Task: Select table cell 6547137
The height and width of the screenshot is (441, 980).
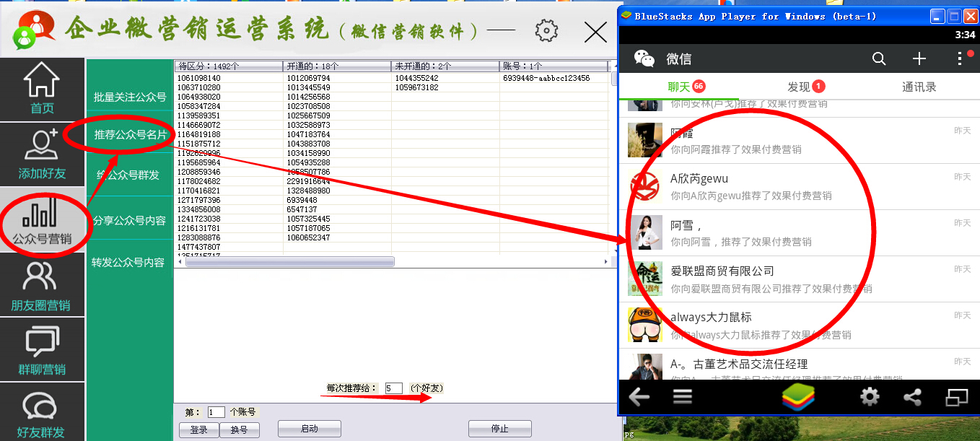Action: 337,209
